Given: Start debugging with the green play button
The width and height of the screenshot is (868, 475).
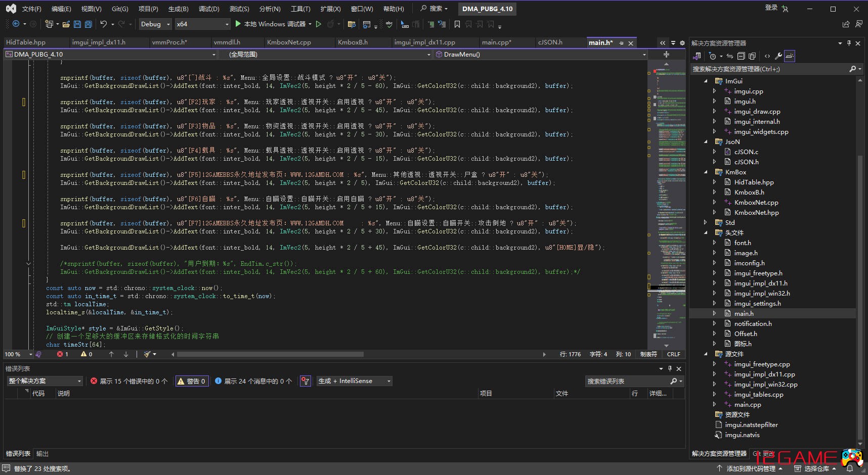Looking at the screenshot, I should point(238,24).
